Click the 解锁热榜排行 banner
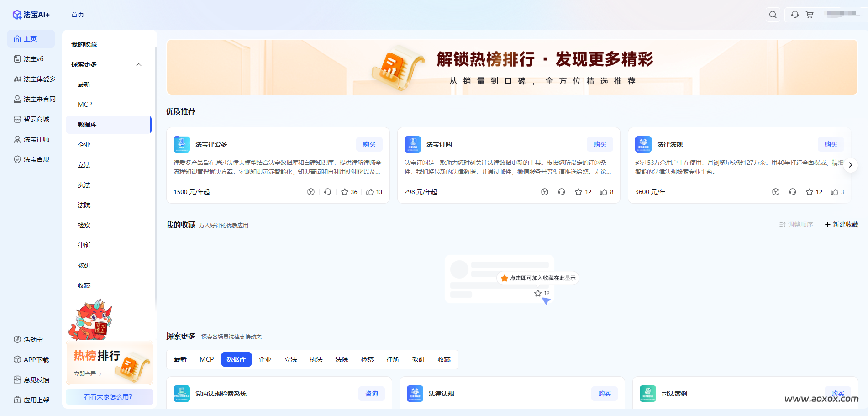This screenshot has width=868, height=416. pos(512,67)
